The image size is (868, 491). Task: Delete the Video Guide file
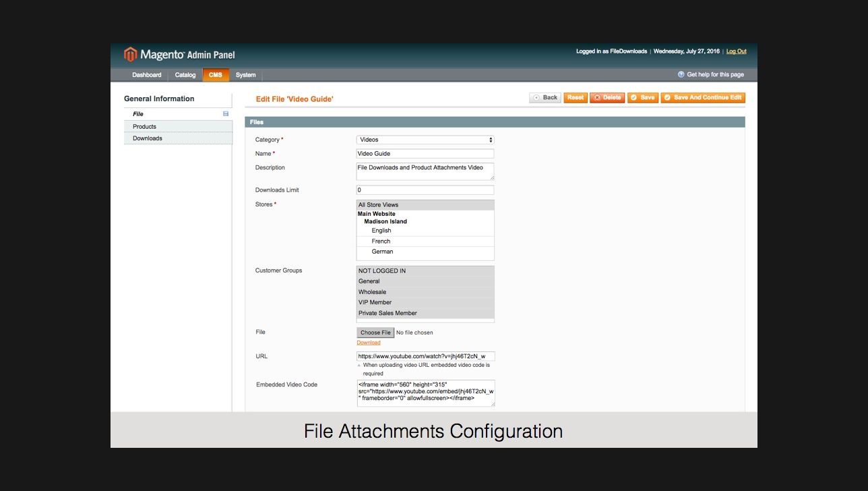click(x=607, y=98)
